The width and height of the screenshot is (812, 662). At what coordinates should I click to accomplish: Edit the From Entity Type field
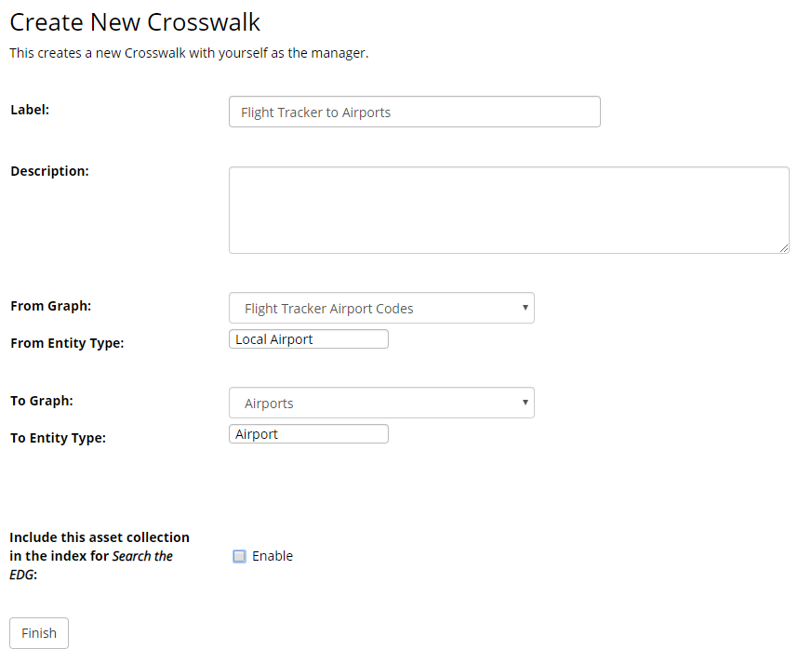point(308,338)
